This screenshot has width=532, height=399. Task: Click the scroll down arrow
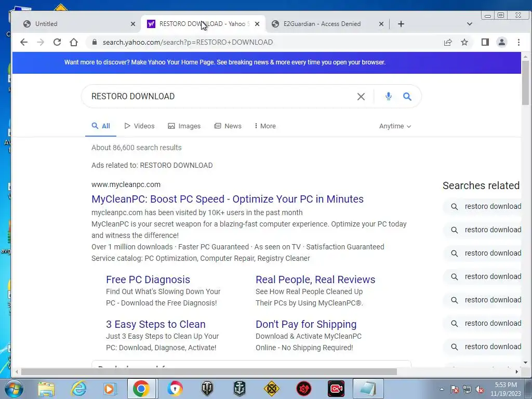[525, 363]
